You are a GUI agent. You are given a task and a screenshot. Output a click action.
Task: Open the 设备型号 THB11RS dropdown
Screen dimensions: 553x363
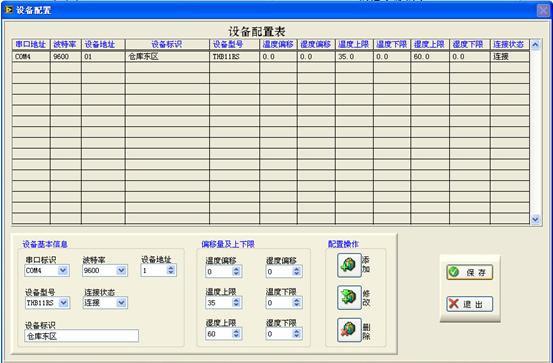(63, 303)
